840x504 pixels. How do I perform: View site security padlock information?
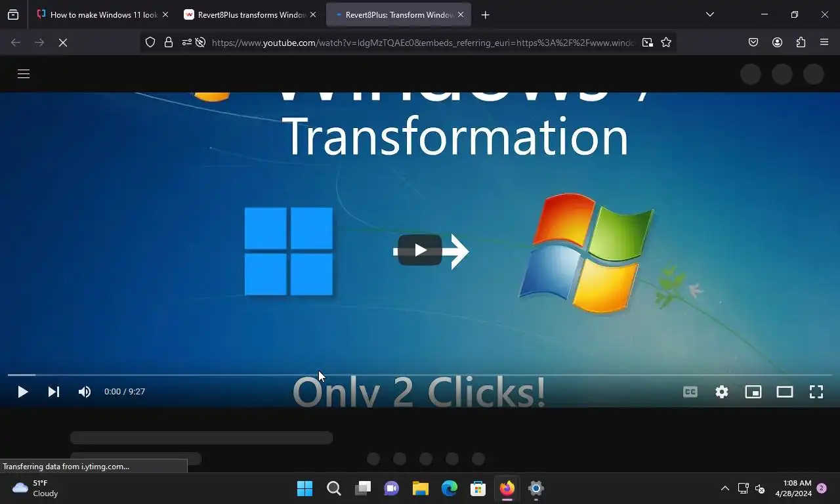point(169,43)
